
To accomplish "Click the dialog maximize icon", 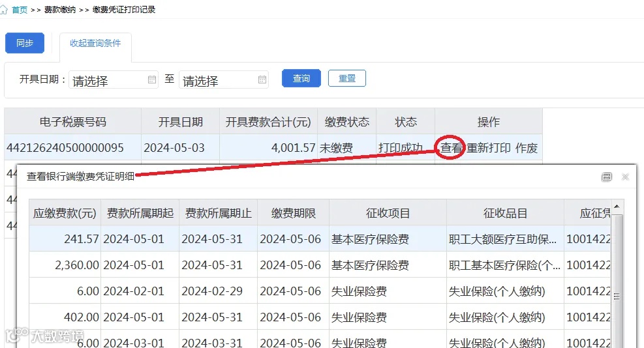I will pyautogui.click(x=607, y=177).
